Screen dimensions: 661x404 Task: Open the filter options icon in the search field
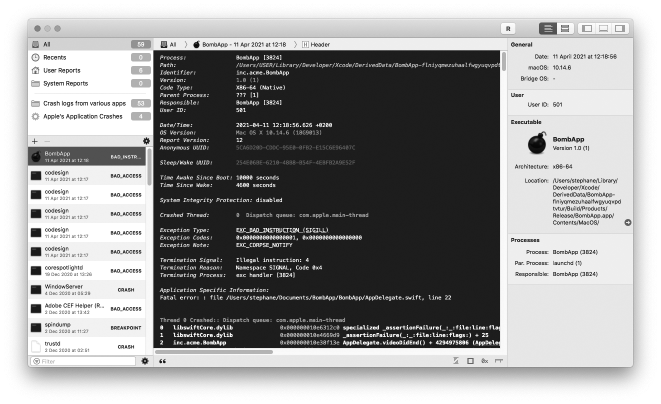point(36,361)
